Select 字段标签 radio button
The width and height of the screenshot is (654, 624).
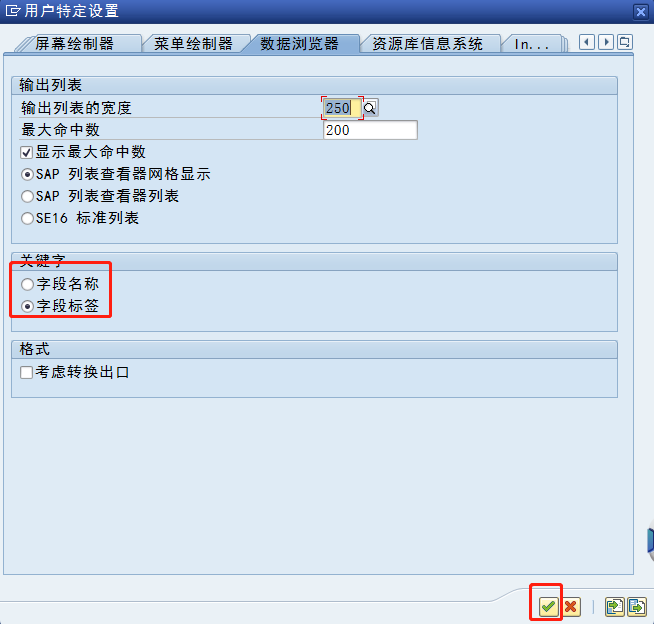tap(27, 307)
